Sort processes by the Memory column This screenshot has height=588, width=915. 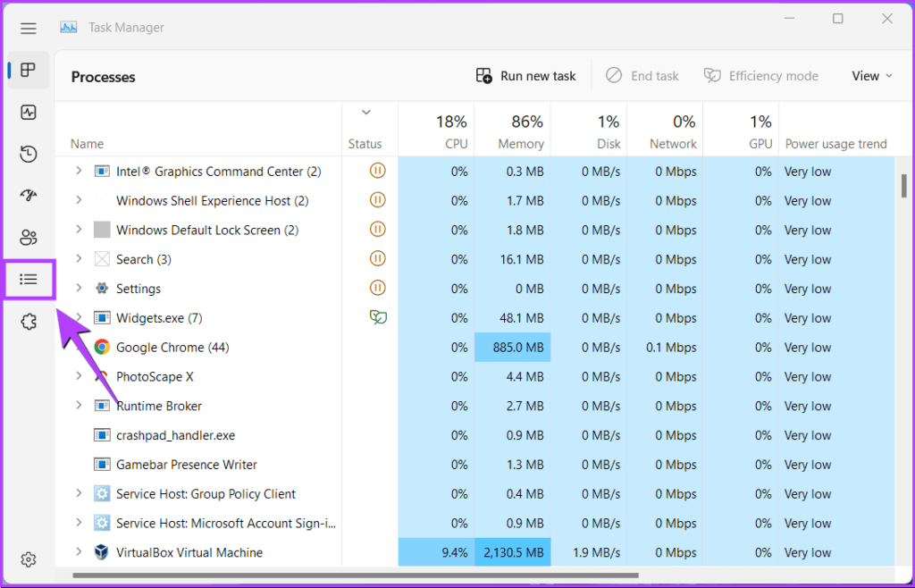point(521,130)
